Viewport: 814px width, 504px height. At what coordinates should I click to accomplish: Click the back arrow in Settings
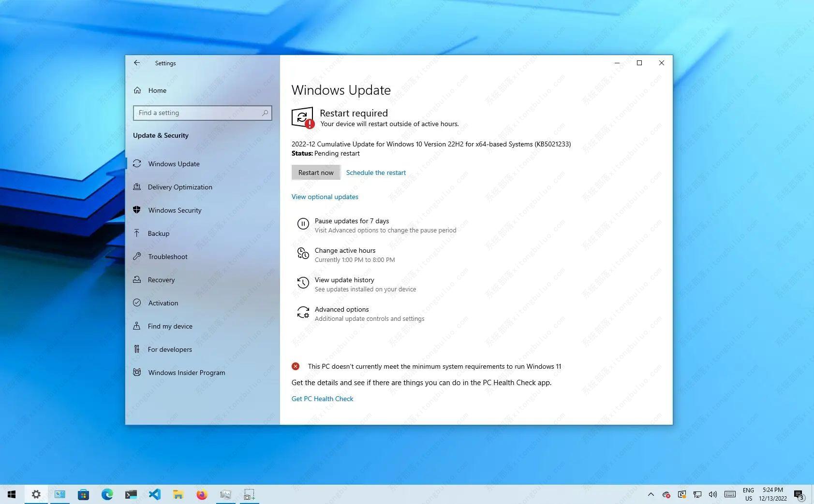tap(137, 63)
